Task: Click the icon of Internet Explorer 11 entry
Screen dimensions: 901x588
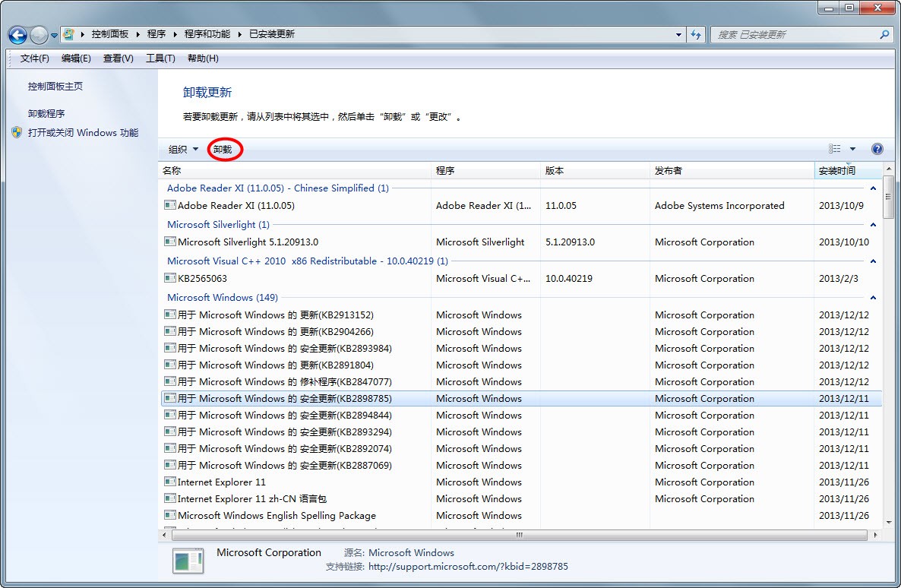Action: pos(170,482)
